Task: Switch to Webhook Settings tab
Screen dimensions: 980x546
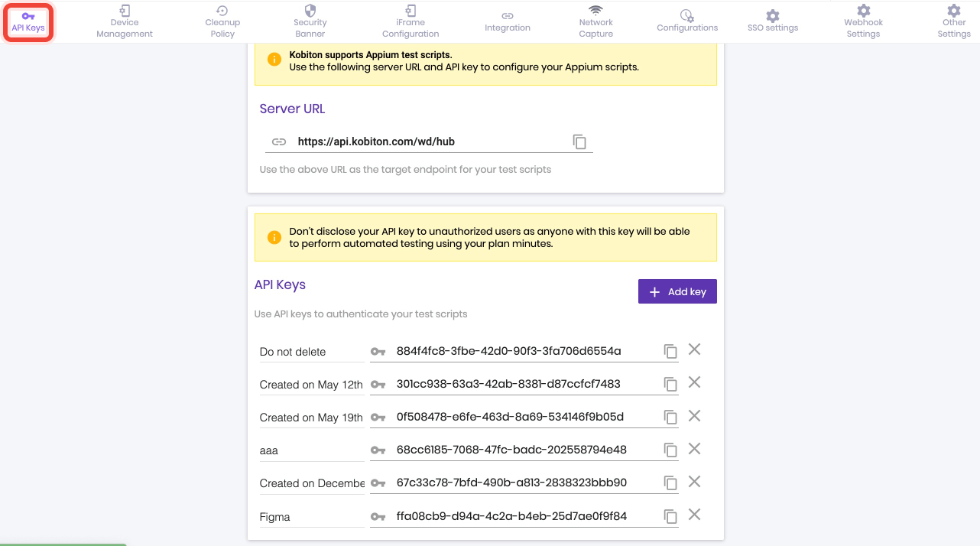Action: pyautogui.click(x=863, y=22)
